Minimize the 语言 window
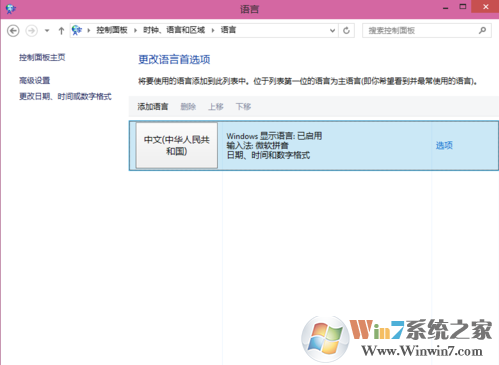The image size is (499, 365). 446,7
